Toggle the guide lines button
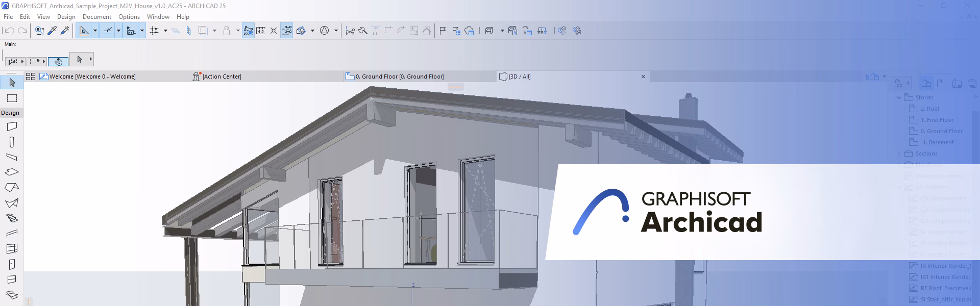 tap(84, 31)
